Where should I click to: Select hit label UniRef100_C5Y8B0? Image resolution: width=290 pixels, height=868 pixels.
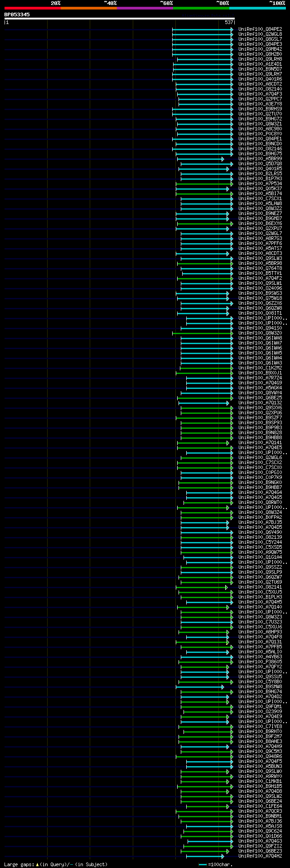pyautogui.click(x=260, y=681)
